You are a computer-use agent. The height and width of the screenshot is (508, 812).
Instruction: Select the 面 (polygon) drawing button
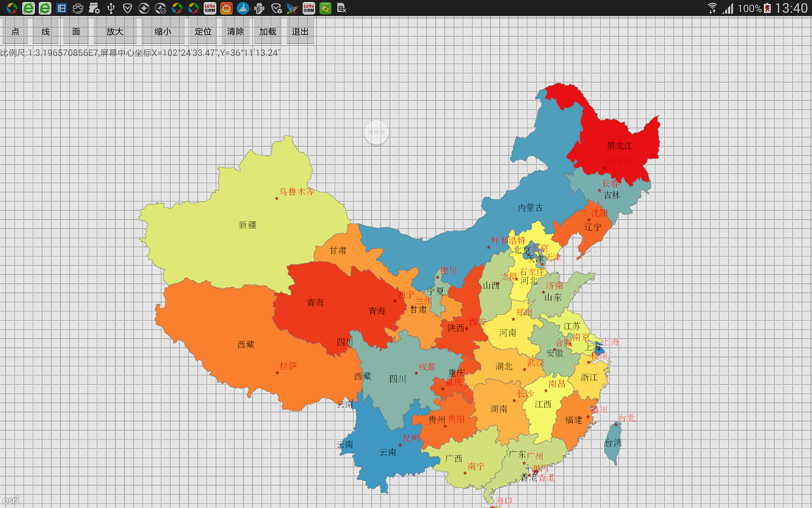click(76, 31)
